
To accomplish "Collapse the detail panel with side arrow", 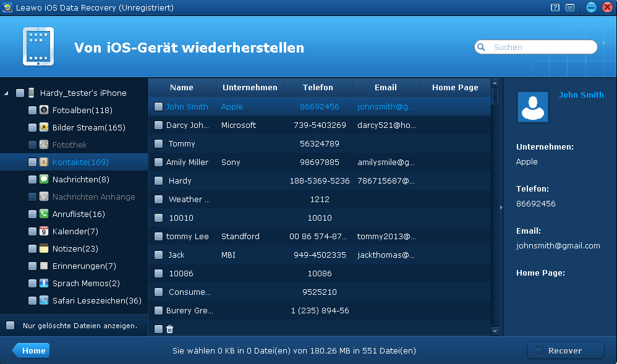I will [x=501, y=207].
